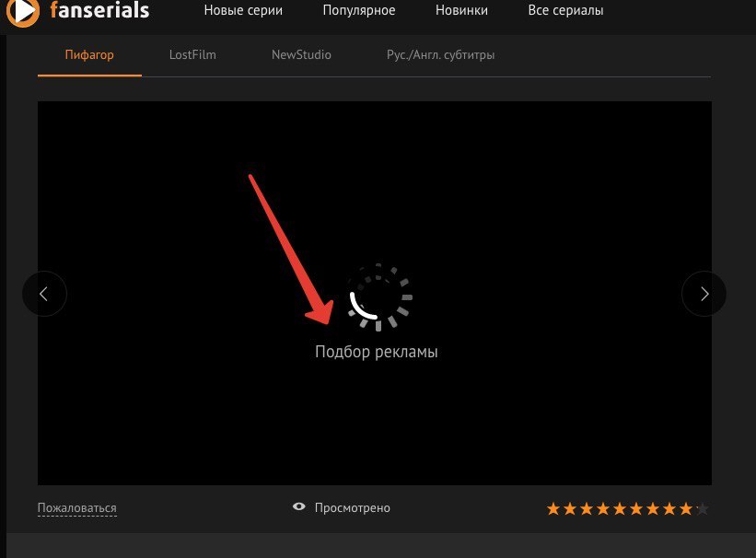Rate with the ninth star
The height and width of the screenshot is (558, 756).
(x=686, y=508)
